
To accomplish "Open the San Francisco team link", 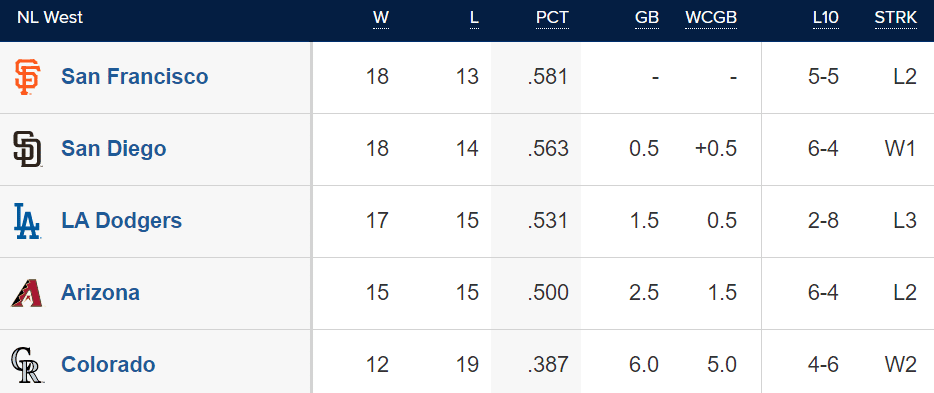I will click(135, 76).
